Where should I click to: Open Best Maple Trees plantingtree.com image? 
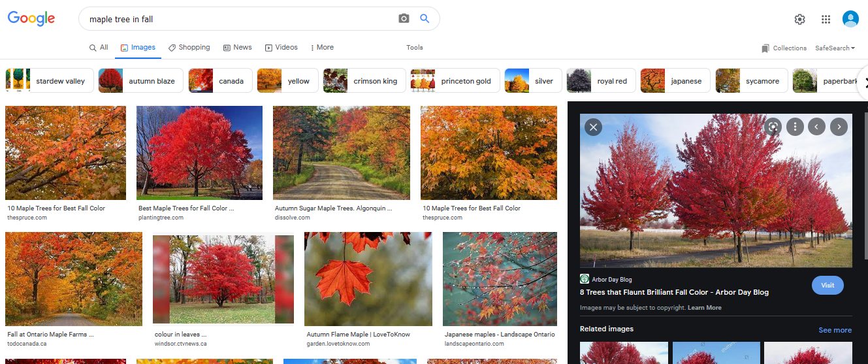tap(199, 153)
